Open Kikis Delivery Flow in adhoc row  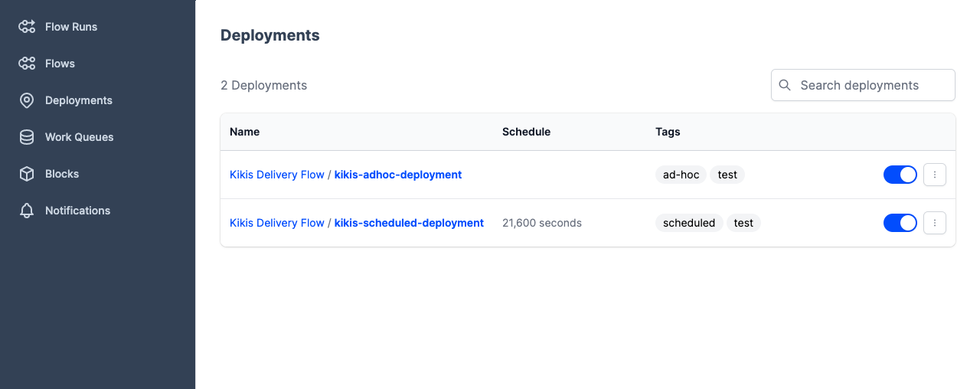277,175
